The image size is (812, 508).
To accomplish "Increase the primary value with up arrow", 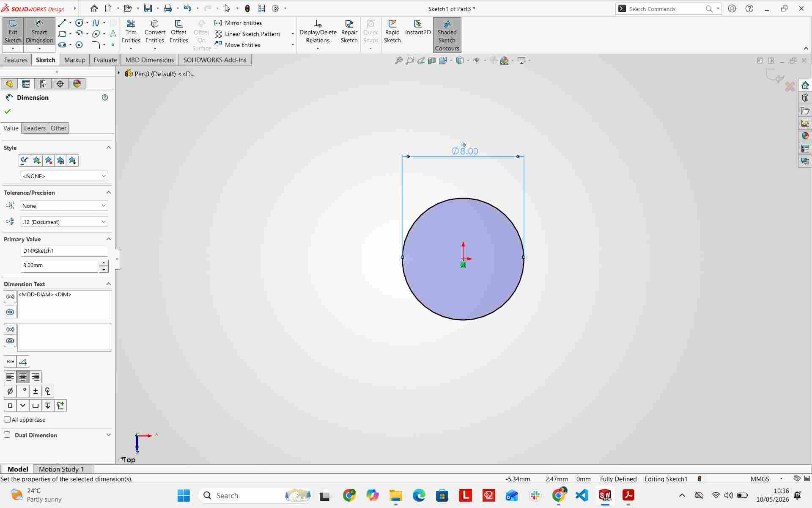I will coord(104,263).
